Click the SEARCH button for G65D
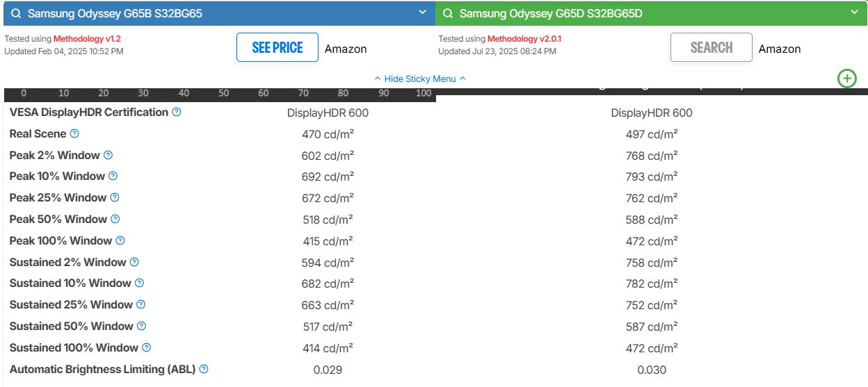Image resolution: width=868 pixels, height=387 pixels. 712,47
